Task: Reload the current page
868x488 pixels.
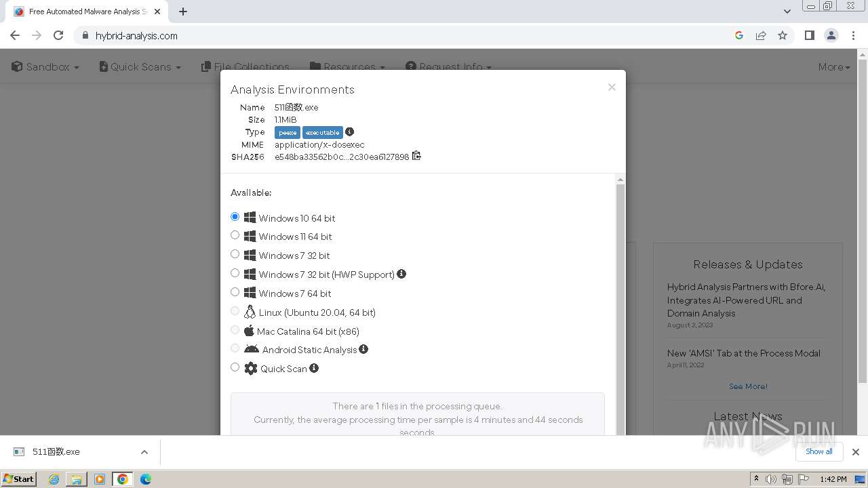Action: (58, 35)
